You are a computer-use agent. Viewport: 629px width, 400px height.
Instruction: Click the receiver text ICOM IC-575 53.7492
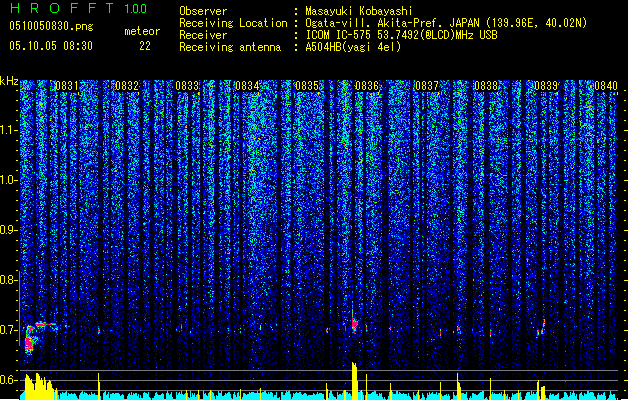(x=401, y=35)
